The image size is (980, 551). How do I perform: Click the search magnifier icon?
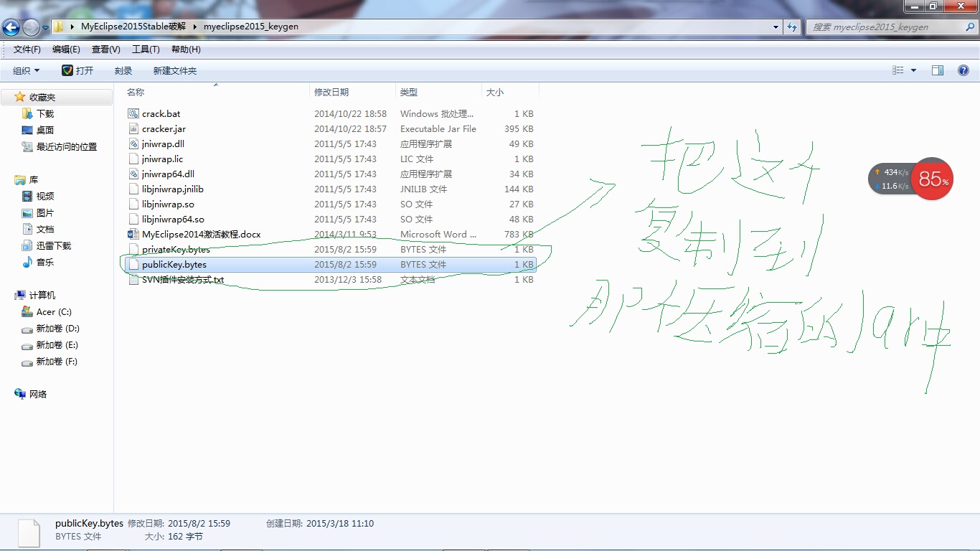tap(969, 27)
